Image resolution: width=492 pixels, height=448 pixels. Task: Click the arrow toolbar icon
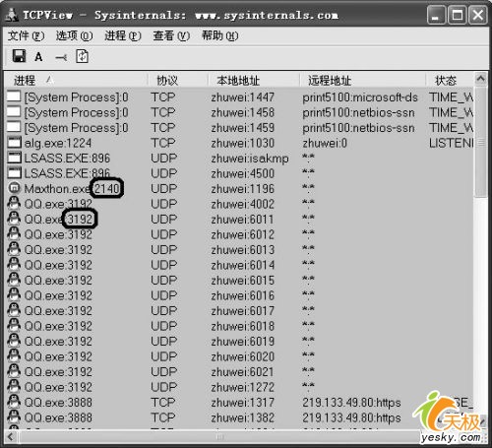pyautogui.click(x=61, y=58)
